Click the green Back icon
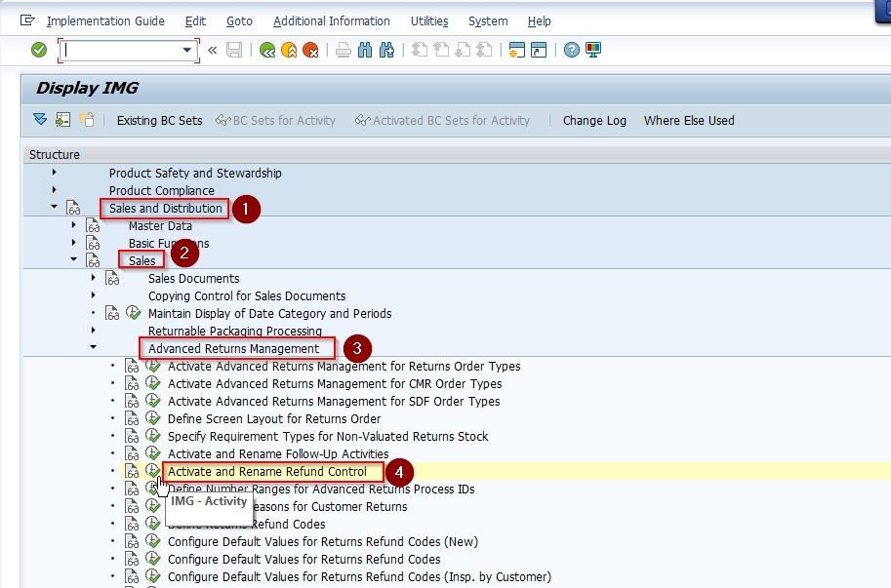Screen dimensions: 891x588 [x=267, y=50]
